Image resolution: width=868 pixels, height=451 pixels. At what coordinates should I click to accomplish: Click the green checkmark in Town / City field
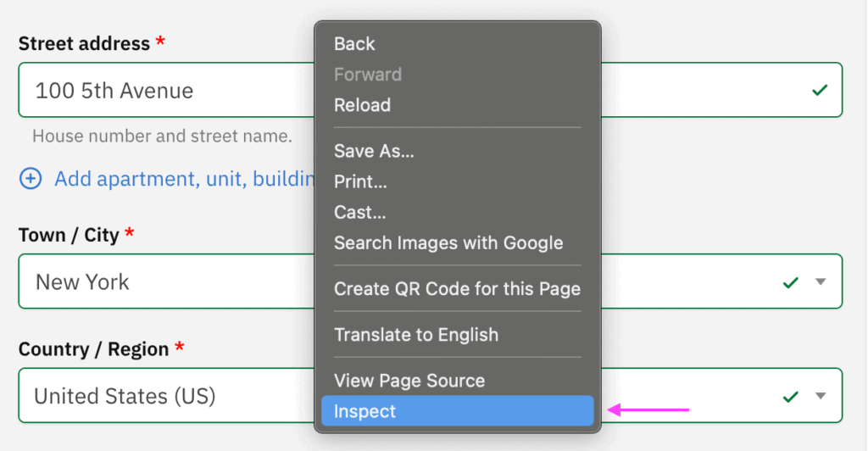coord(791,282)
